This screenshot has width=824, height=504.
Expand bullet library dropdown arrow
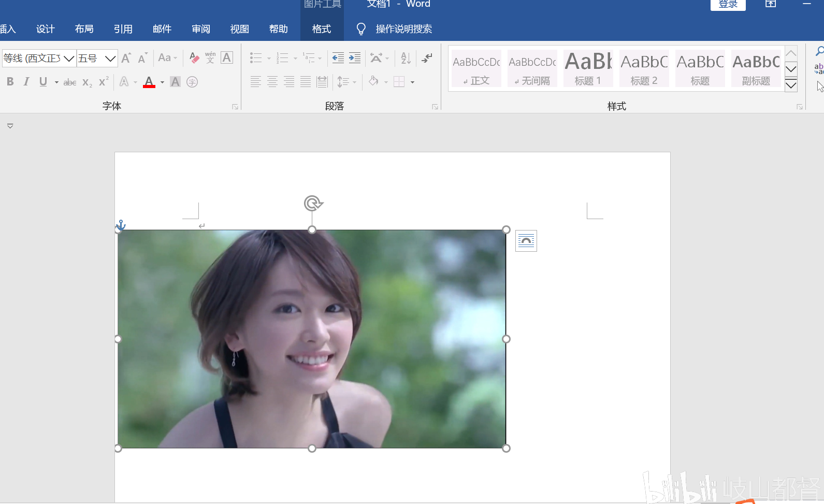[269, 59]
